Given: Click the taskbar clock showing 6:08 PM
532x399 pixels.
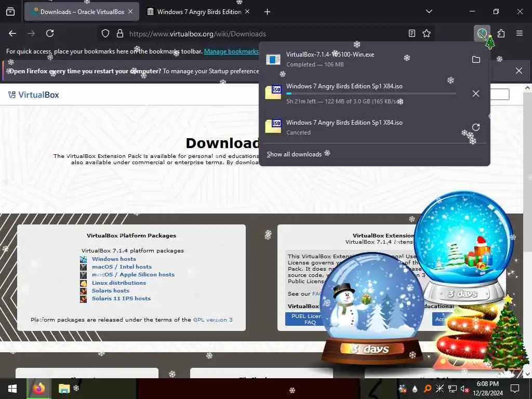Looking at the screenshot, I should [x=487, y=389].
